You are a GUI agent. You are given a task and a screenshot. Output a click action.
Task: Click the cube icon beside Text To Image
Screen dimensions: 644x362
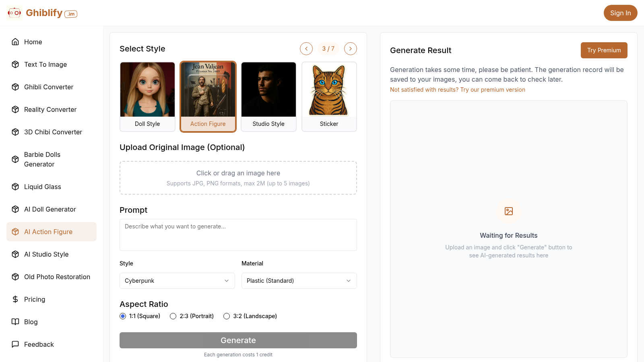pyautogui.click(x=15, y=64)
